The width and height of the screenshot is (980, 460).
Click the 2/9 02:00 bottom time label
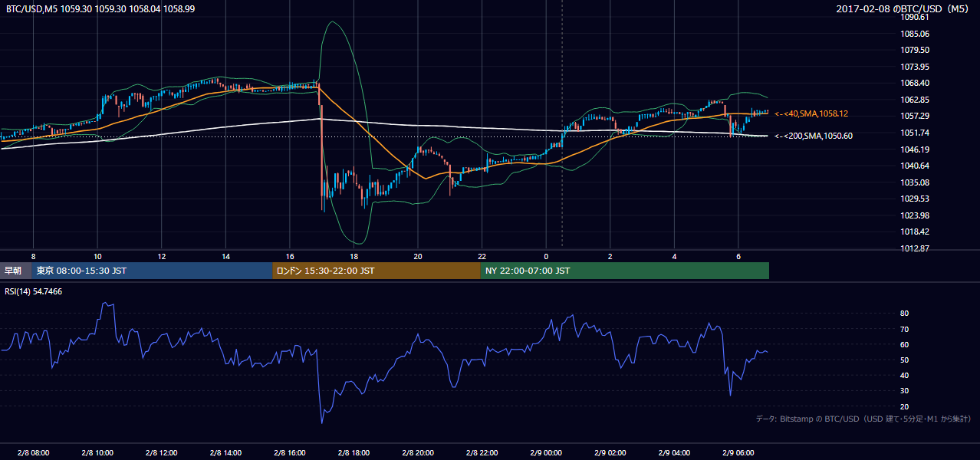pyautogui.click(x=610, y=452)
